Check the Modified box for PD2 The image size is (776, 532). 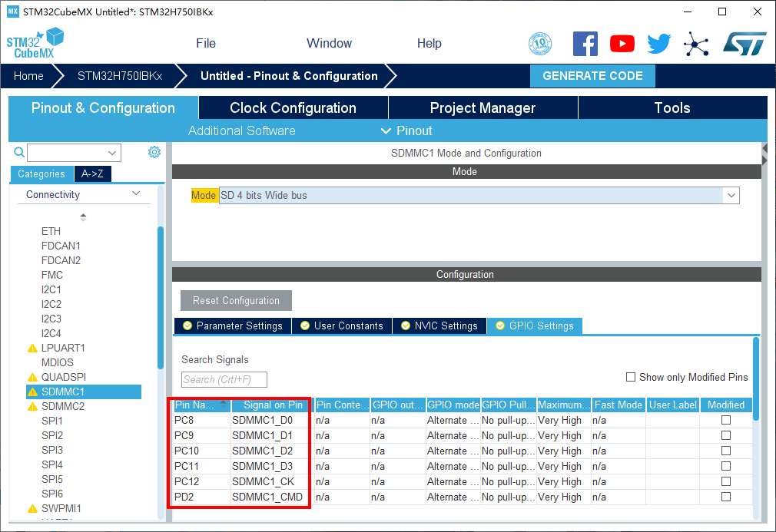tap(725, 497)
